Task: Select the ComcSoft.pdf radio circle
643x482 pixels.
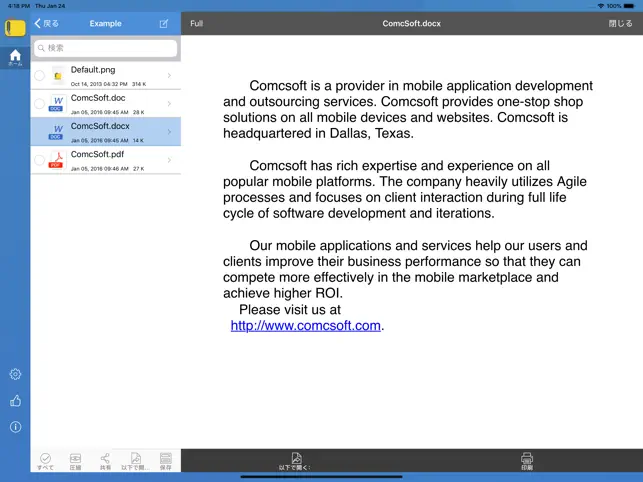Action: coord(39,160)
